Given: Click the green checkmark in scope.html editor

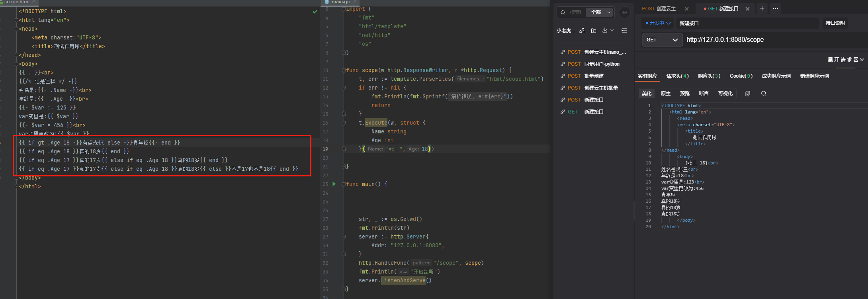Looking at the screenshot, I should tap(315, 12).
